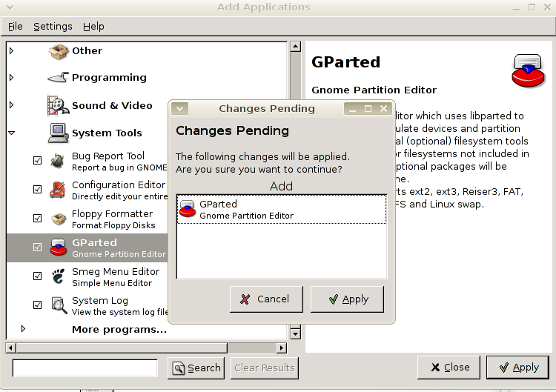Viewport: 556px width, 392px height.
Task: Click the System Log magnifier icon
Action: [x=59, y=305]
